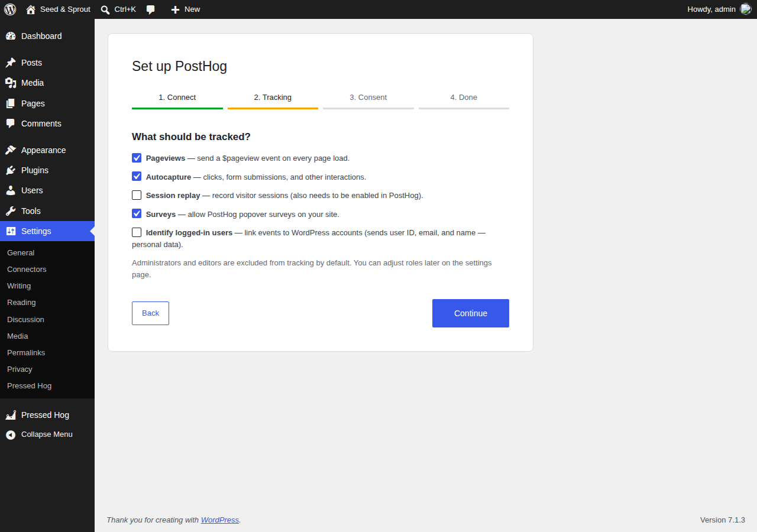
Task: Open Media under Settings submenu
Action: tap(18, 336)
